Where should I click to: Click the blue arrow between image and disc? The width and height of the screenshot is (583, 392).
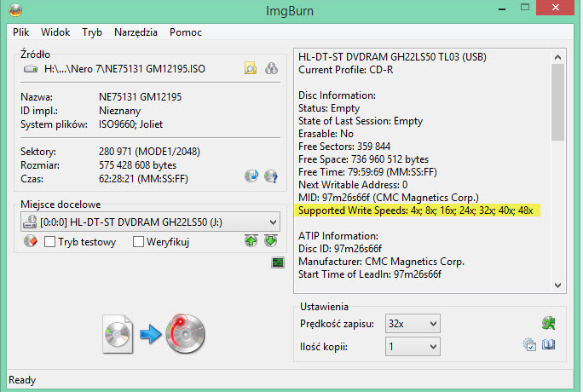150,334
